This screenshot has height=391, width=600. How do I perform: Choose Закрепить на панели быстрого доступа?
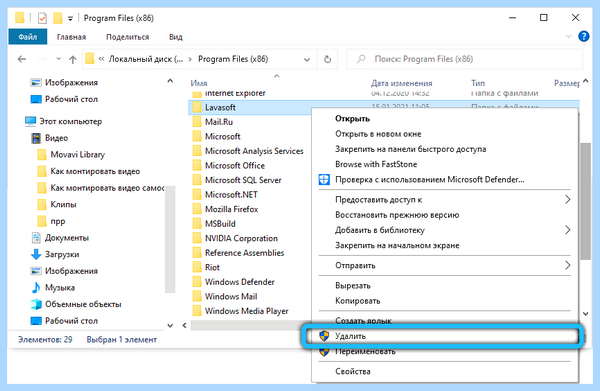point(411,149)
